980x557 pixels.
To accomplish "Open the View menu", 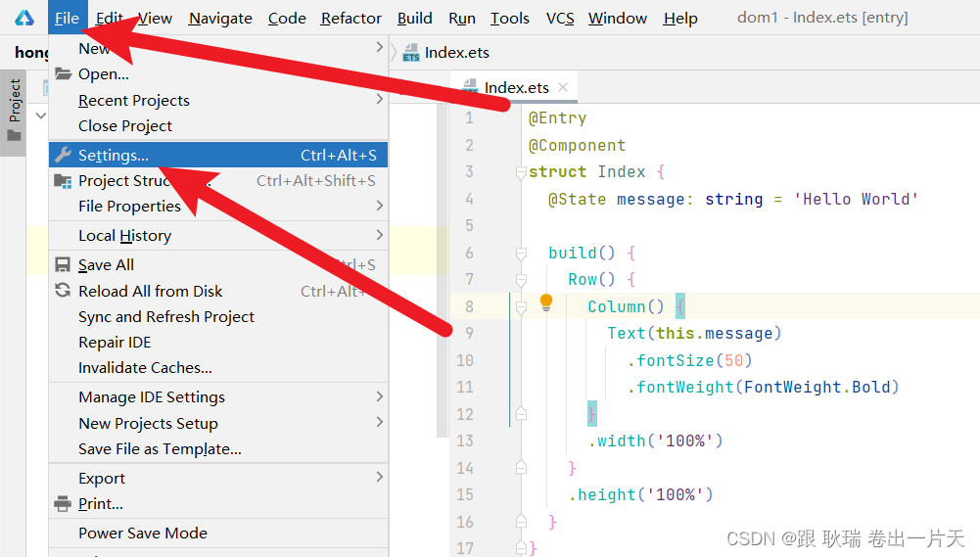I will pyautogui.click(x=155, y=19).
